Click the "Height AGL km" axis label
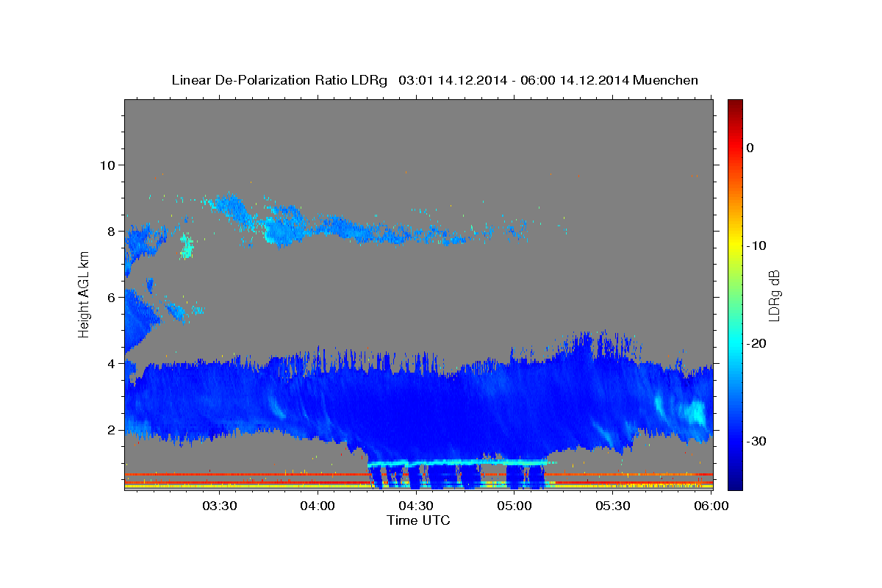Image resolution: width=882 pixels, height=588 pixels. tap(85, 295)
